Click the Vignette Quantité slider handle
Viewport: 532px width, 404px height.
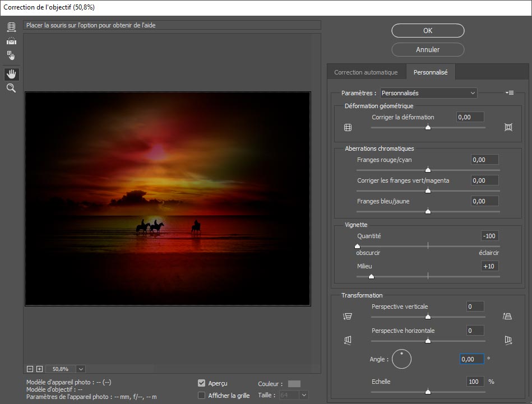pos(357,245)
